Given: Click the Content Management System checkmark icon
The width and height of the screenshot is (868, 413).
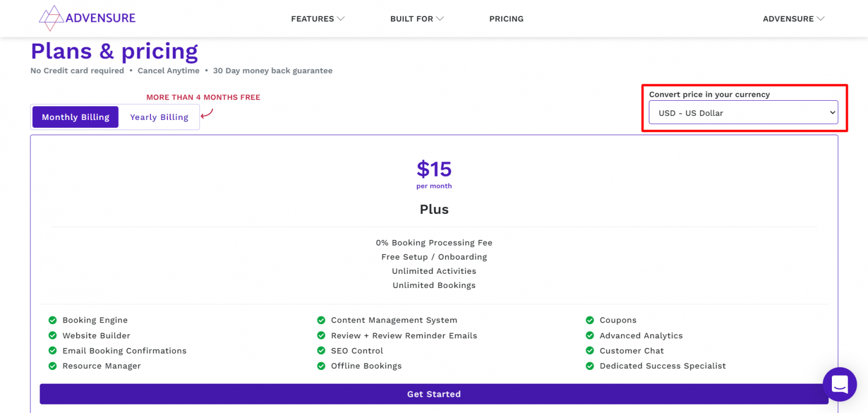Looking at the screenshot, I should click(x=321, y=320).
